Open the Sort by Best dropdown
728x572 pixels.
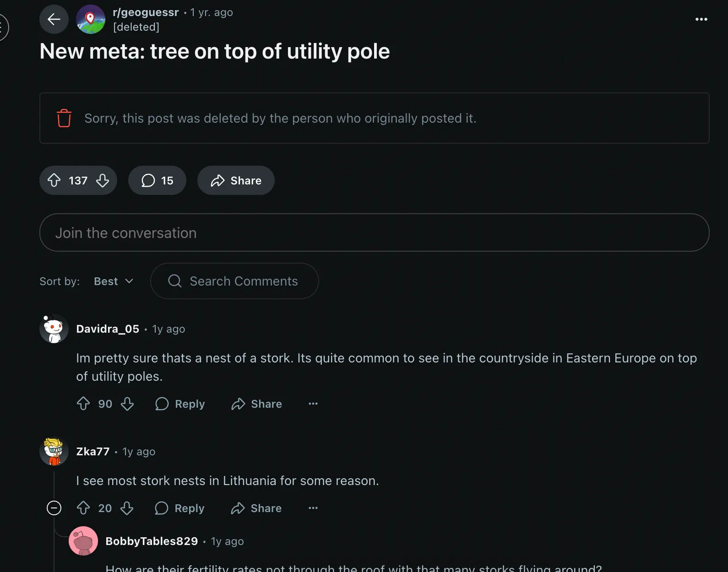coord(113,281)
